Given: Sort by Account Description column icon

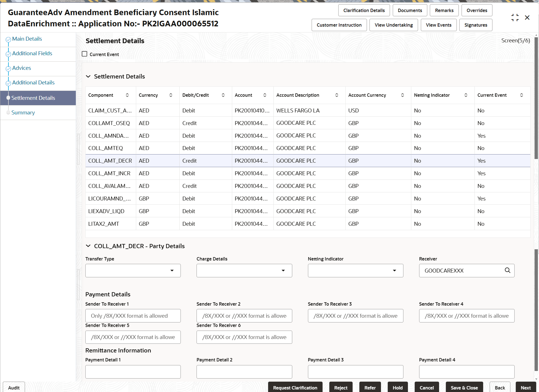Looking at the screenshot, I should point(337,95).
